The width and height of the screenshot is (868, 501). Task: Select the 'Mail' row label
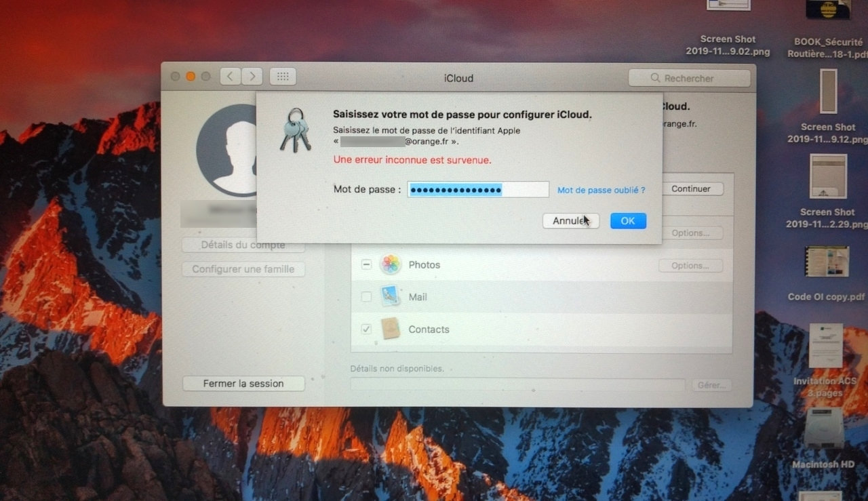[418, 297]
